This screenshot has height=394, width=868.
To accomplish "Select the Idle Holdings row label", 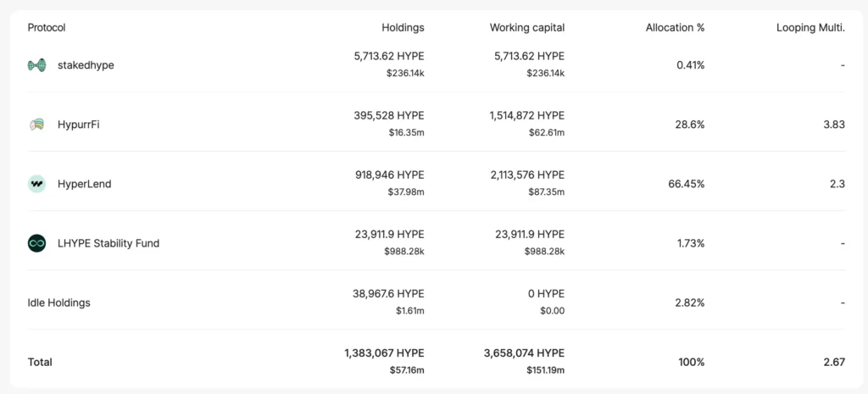I will pyautogui.click(x=58, y=302).
